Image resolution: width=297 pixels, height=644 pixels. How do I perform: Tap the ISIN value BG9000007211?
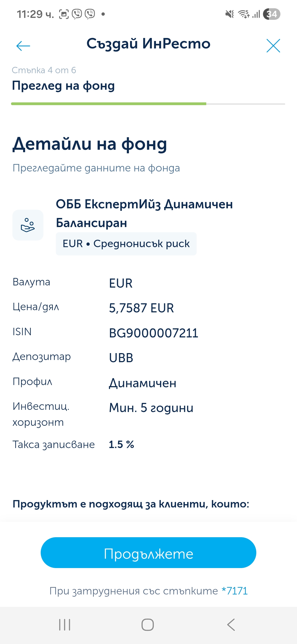(153, 333)
